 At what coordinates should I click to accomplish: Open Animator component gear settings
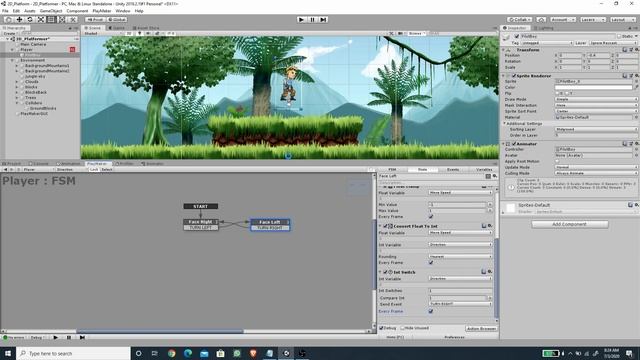pyautogui.click(x=636, y=144)
